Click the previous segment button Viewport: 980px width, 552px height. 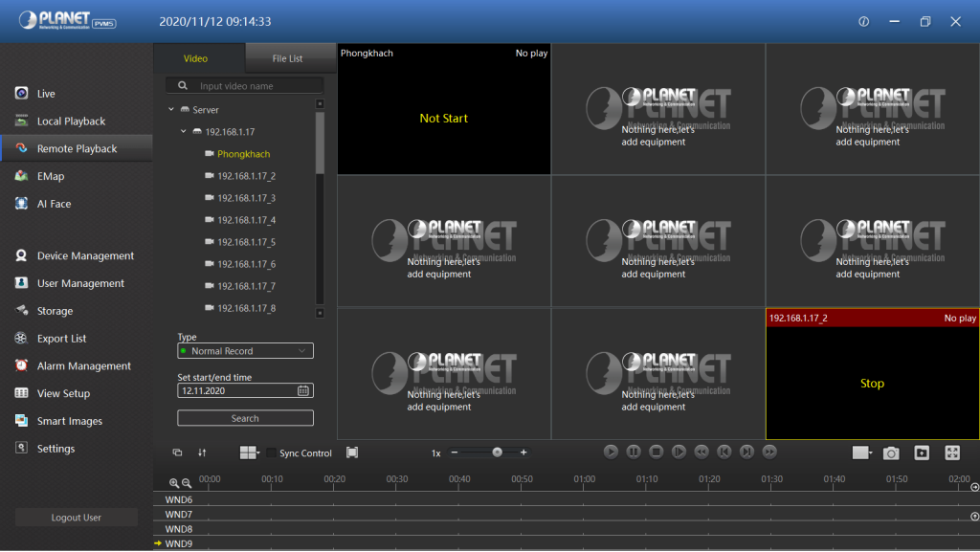724,453
